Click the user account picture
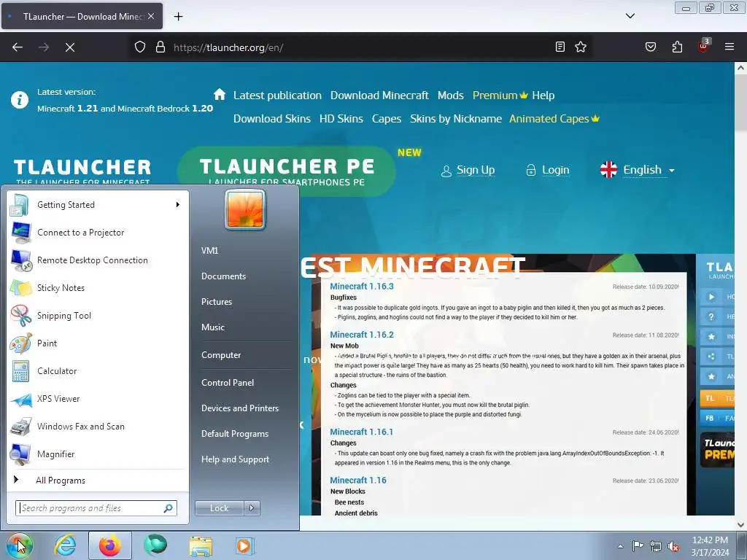The image size is (747, 560). point(245,209)
